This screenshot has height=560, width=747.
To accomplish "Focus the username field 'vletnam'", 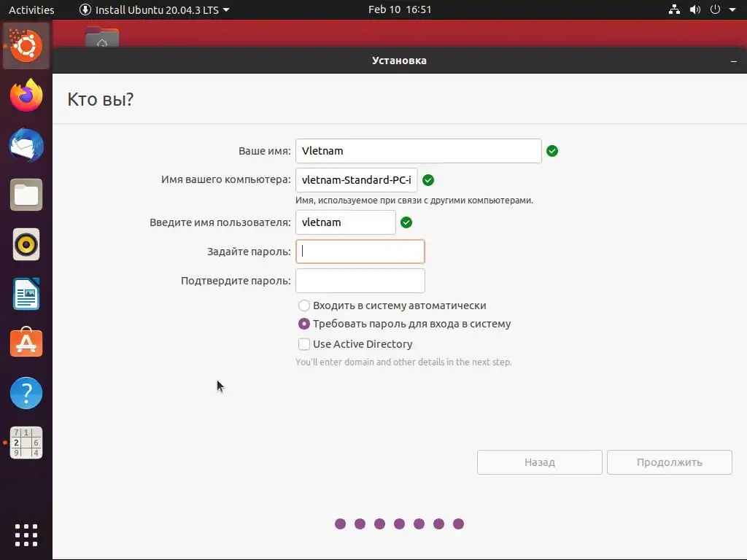I will coord(345,222).
